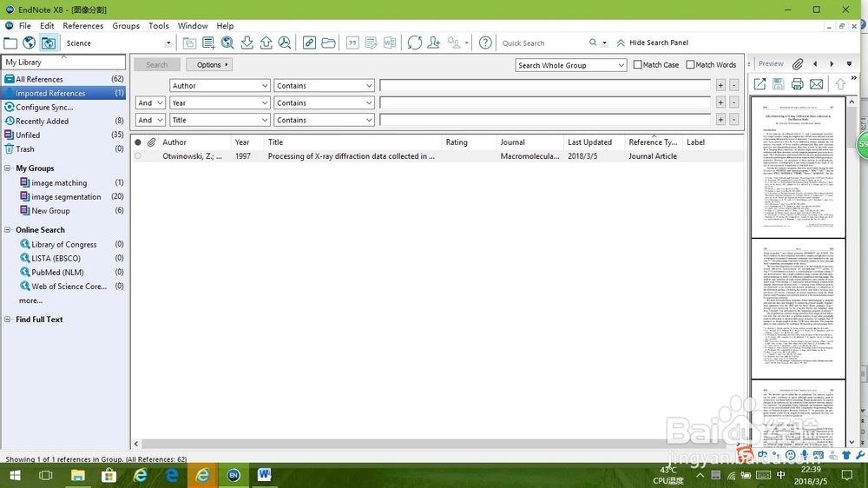Open the References menu
This screenshot has width=868, height=488.
[x=83, y=25]
